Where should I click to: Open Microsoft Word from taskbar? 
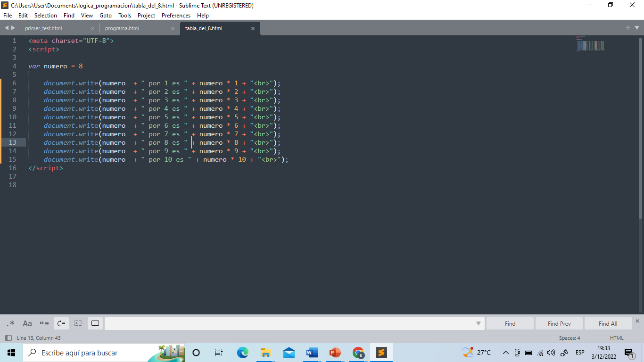[312, 353]
